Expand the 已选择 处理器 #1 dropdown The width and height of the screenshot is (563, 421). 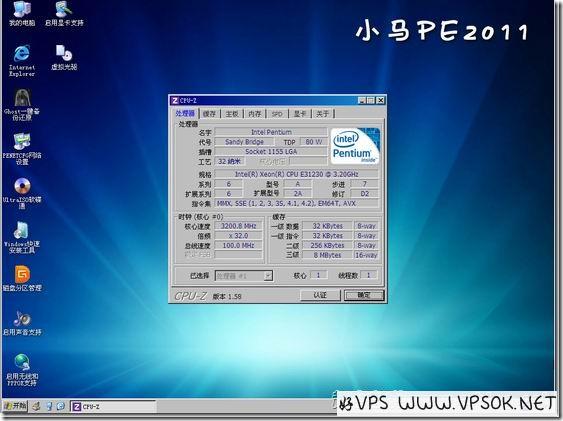268,276
